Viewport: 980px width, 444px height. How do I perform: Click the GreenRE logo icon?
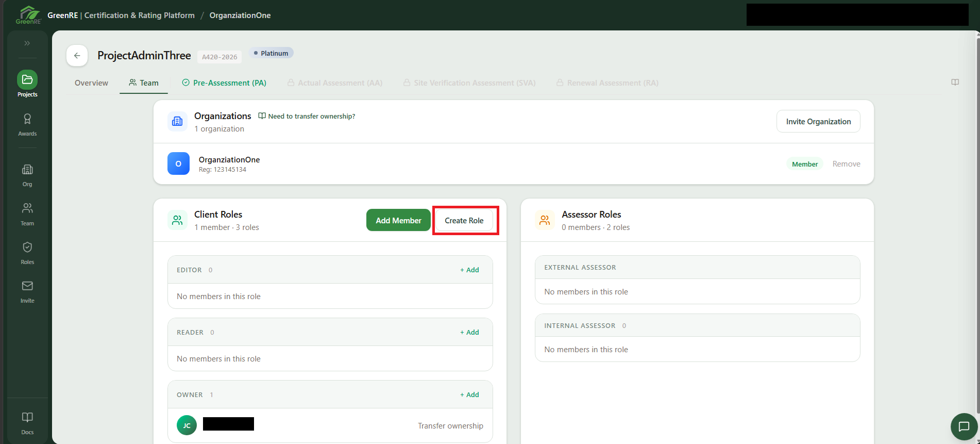[28, 15]
